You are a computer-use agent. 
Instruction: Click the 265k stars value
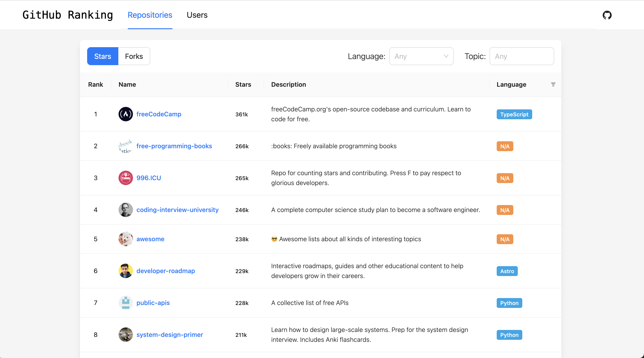242,178
